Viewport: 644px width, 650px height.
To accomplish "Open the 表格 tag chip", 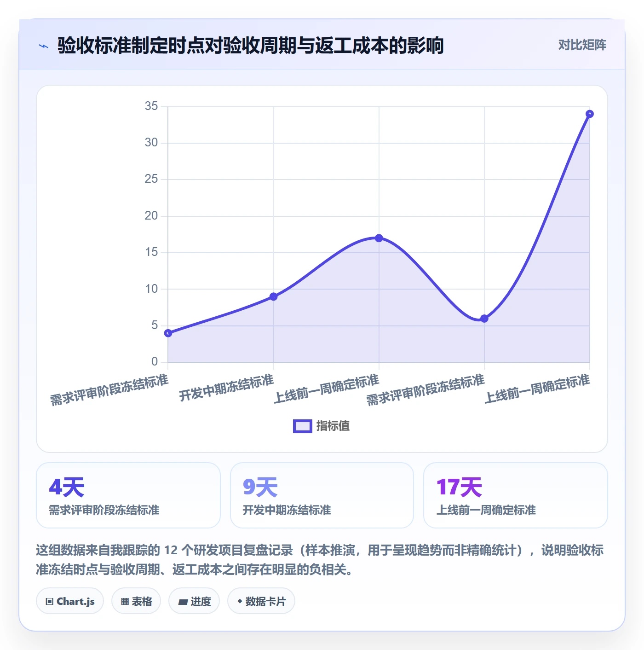I will point(136,601).
